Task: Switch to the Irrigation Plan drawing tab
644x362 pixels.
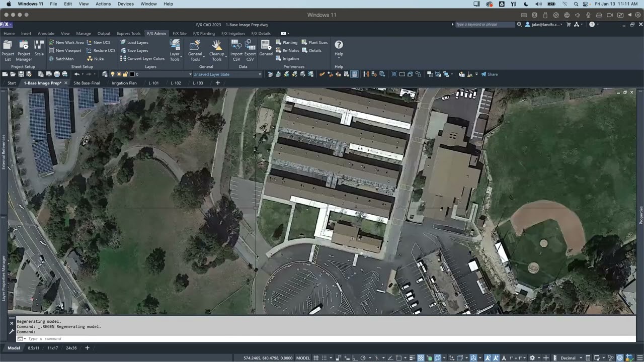Action: pos(124,83)
